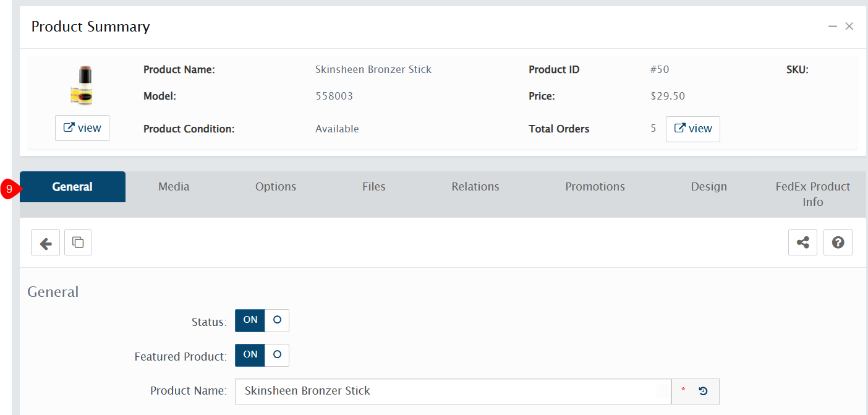Toggle the Status switch
This screenshot has height=415, width=868.
[262, 320]
